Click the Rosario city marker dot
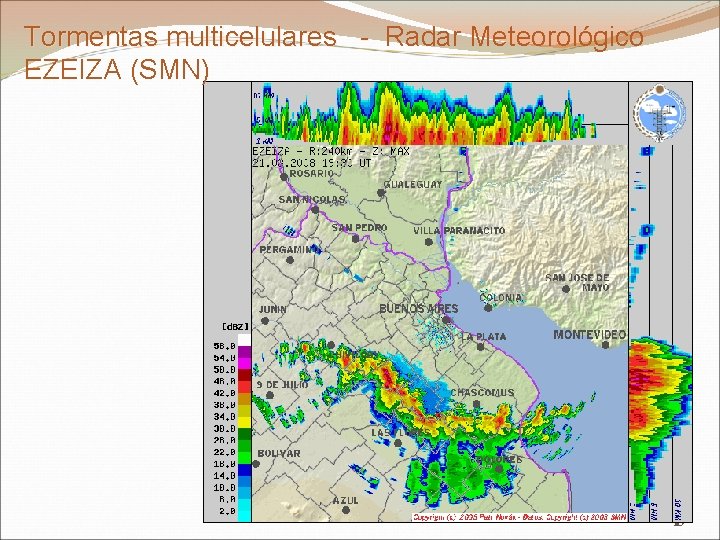Viewport: 720px width, 540px height. (284, 177)
